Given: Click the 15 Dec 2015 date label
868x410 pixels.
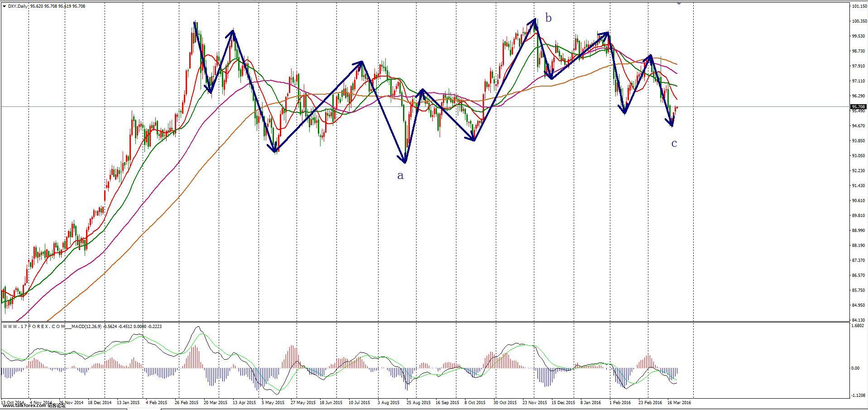Looking at the screenshot, I should [563, 402].
